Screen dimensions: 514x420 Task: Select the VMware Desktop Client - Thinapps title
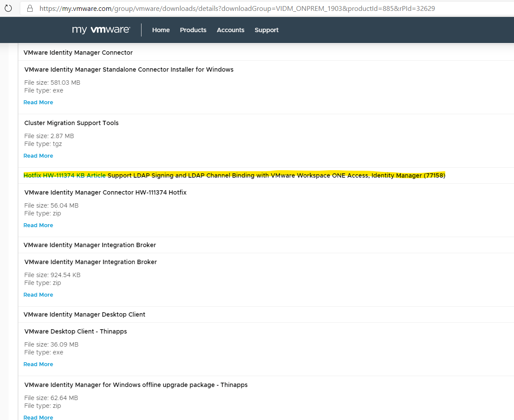(76, 331)
